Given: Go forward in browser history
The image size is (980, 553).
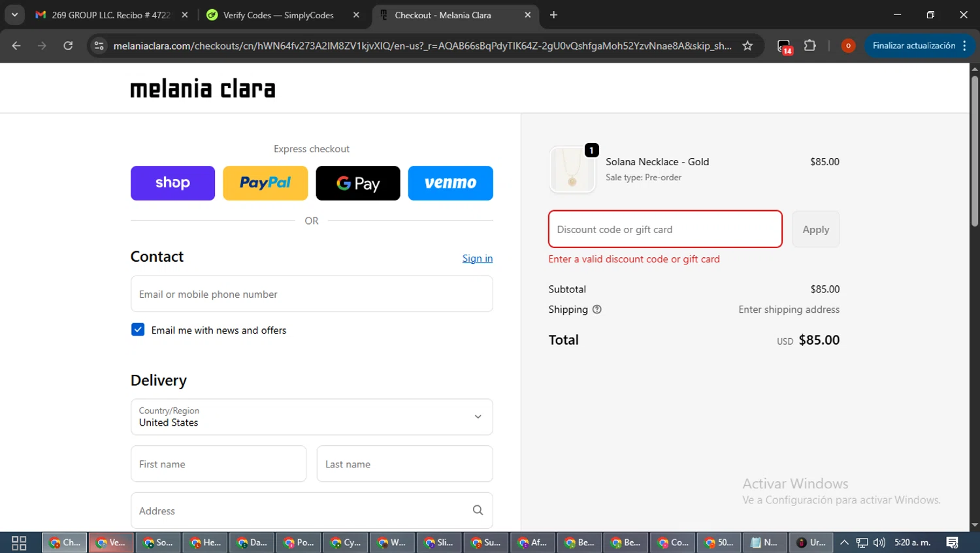Looking at the screenshot, I should point(42,46).
